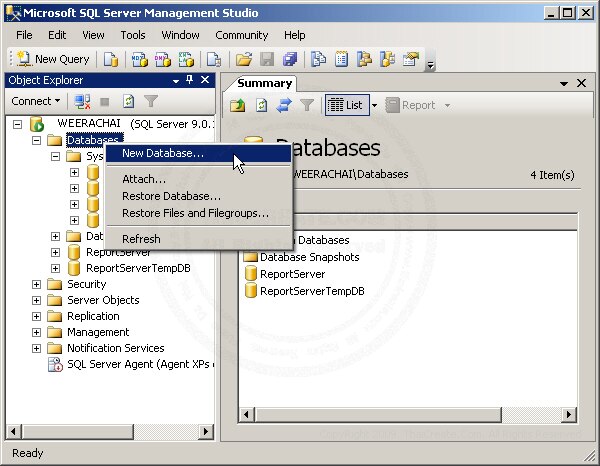600x466 pixels.
Task: Open the View menu
Action: click(x=93, y=35)
